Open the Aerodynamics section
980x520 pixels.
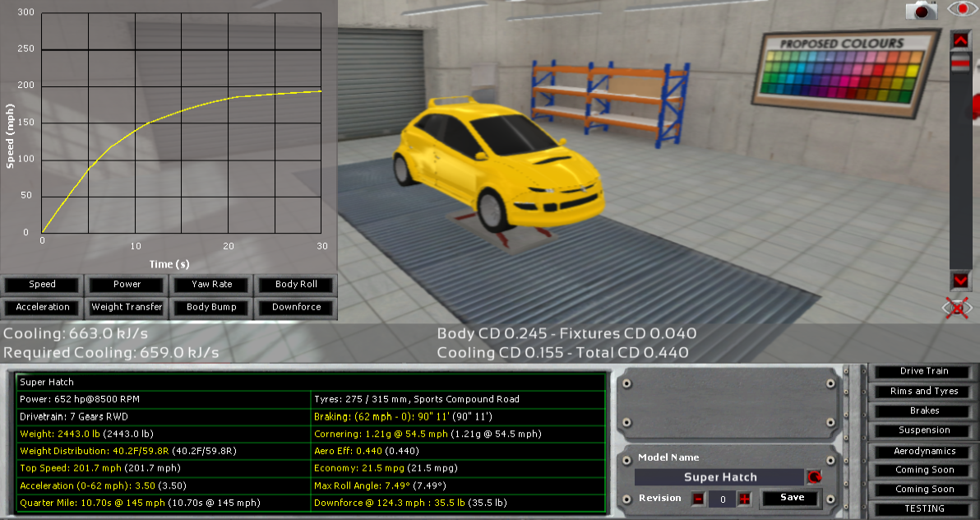pyautogui.click(x=924, y=451)
